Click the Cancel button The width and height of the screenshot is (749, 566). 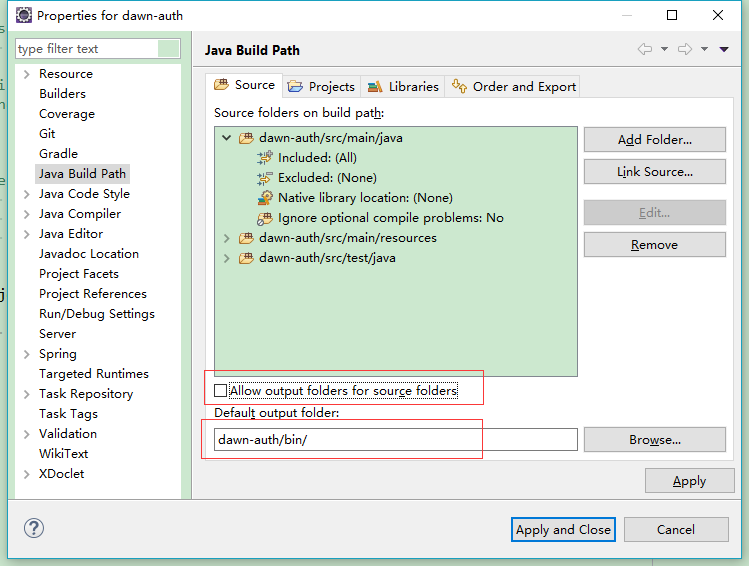676,530
